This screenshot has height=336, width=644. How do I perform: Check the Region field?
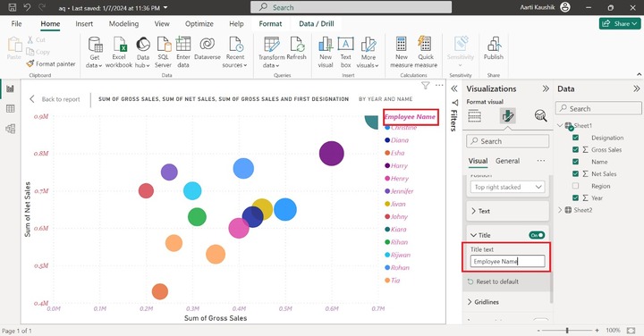(575, 186)
